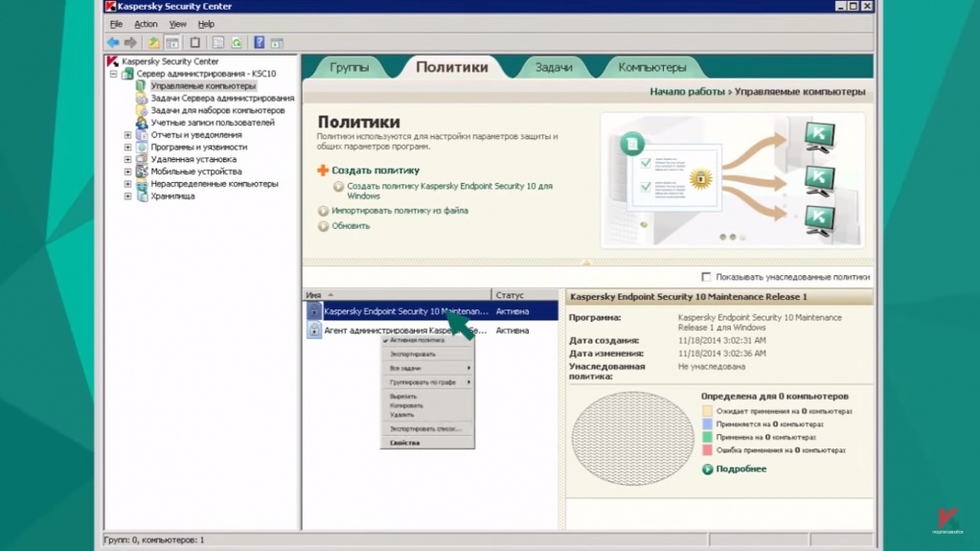The width and height of the screenshot is (980, 551).
Task: Click the Задачи для наборов компьютеров icon
Action: click(x=142, y=110)
